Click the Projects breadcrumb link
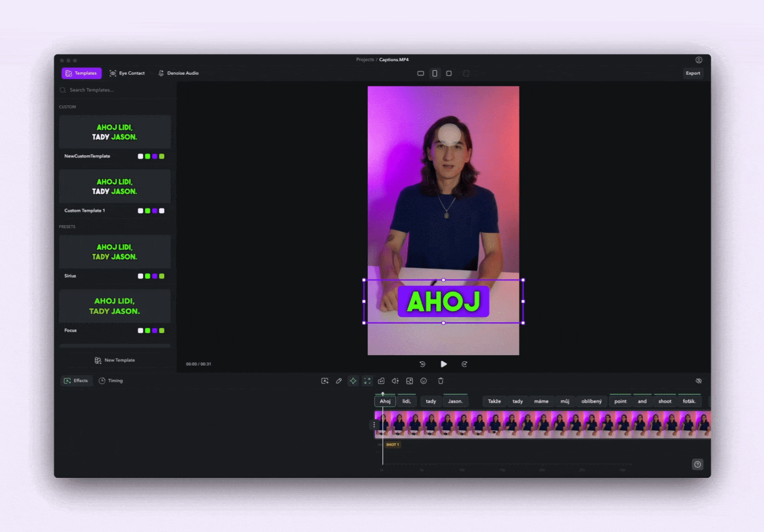This screenshot has width=764, height=532. point(365,60)
